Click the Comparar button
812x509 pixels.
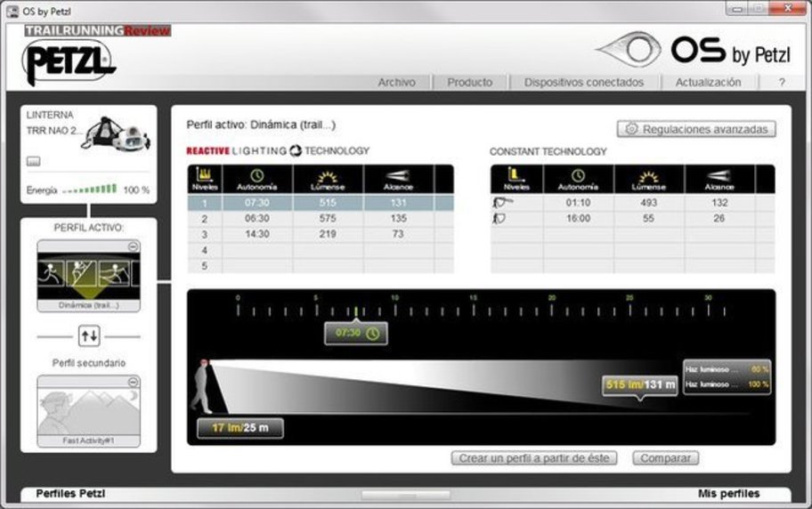(x=665, y=458)
